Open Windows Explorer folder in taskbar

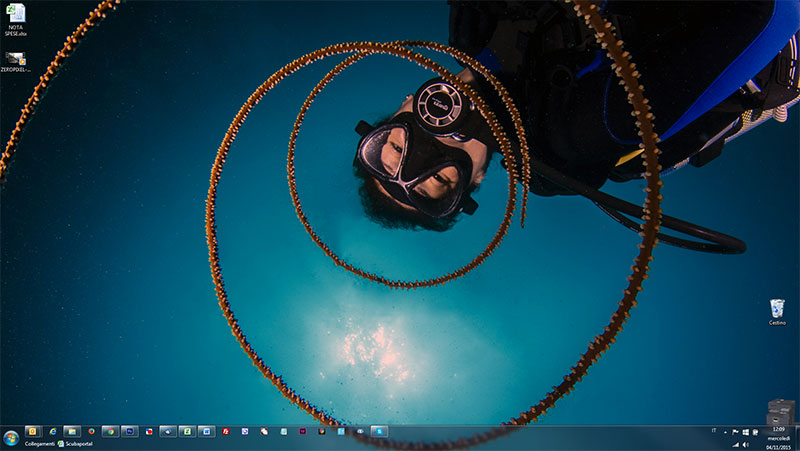pyautogui.click(x=71, y=431)
